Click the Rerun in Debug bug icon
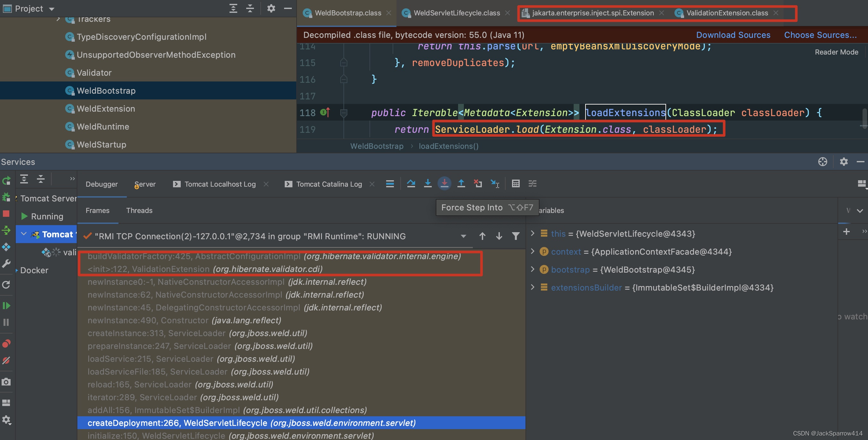This screenshot has width=868, height=440. pyautogui.click(x=6, y=197)
